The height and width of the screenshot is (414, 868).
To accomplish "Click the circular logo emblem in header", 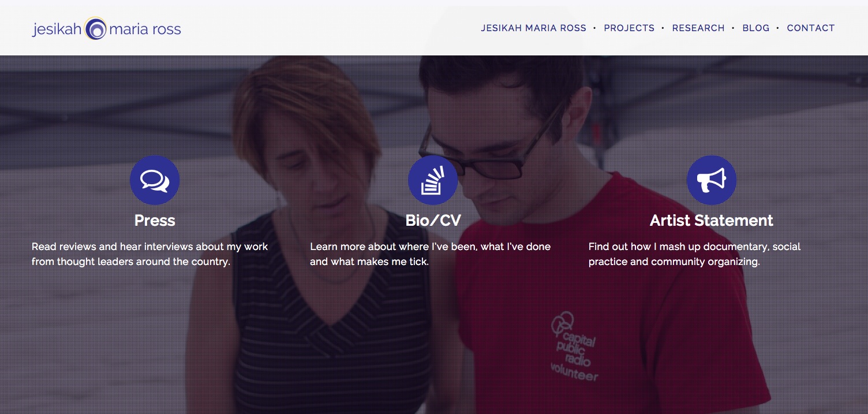I will [x=95, y=28].
